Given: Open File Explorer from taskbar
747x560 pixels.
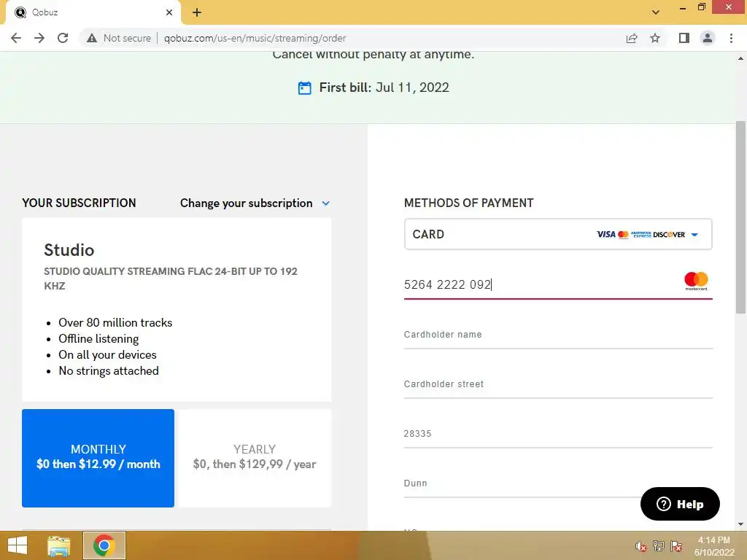Looking at the screenshot, I should click(58, 545).
